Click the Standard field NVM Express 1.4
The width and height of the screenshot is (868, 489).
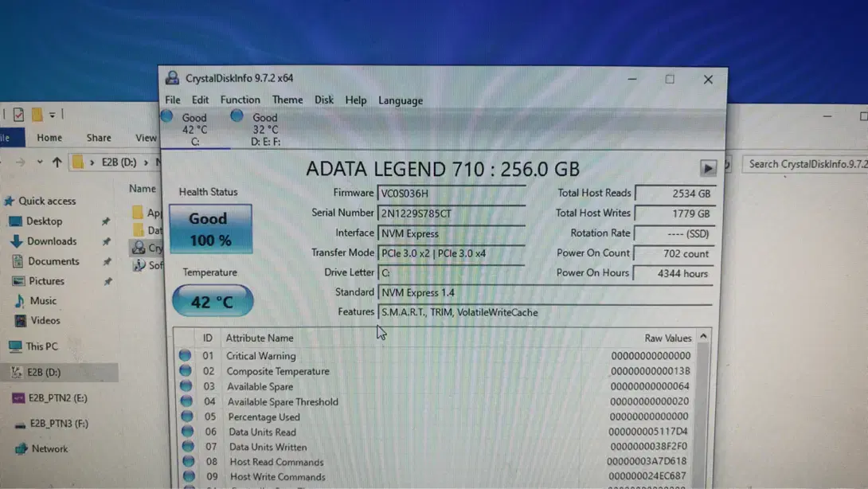545,292
